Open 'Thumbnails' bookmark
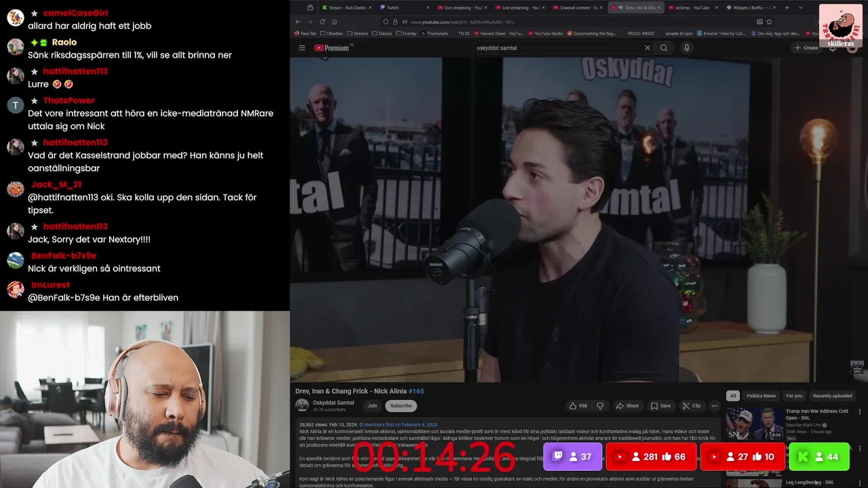The height and width of the screenshot is (488, 868). [433, 33]
